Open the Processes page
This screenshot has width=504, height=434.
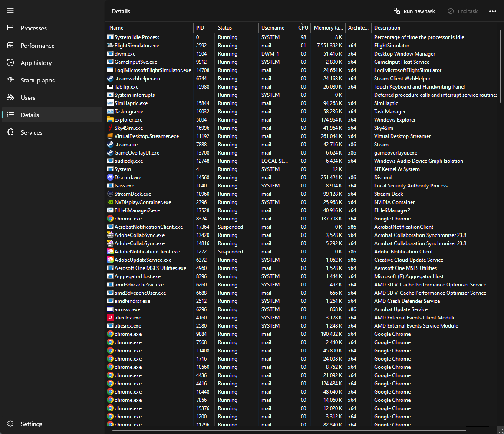(52, 28)
